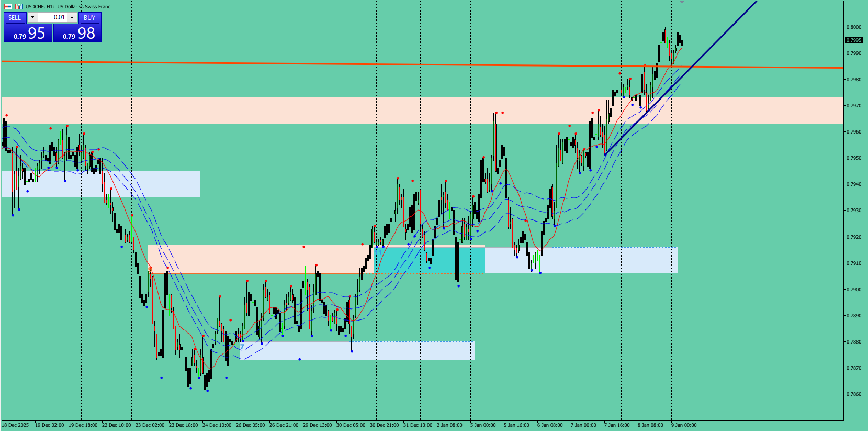The width and height of the screenshot is (868, 431).
Task: Click the 0.01 volume input field
Action: [52, 17]
